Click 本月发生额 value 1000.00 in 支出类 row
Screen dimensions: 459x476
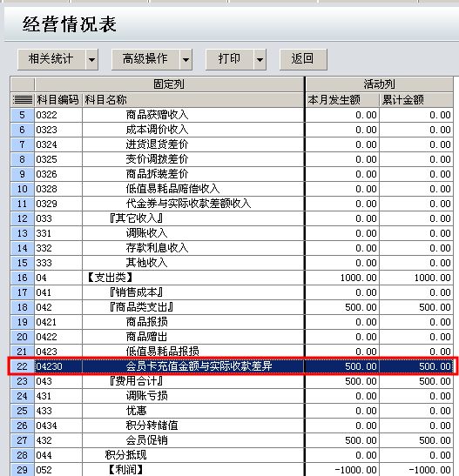342,278
